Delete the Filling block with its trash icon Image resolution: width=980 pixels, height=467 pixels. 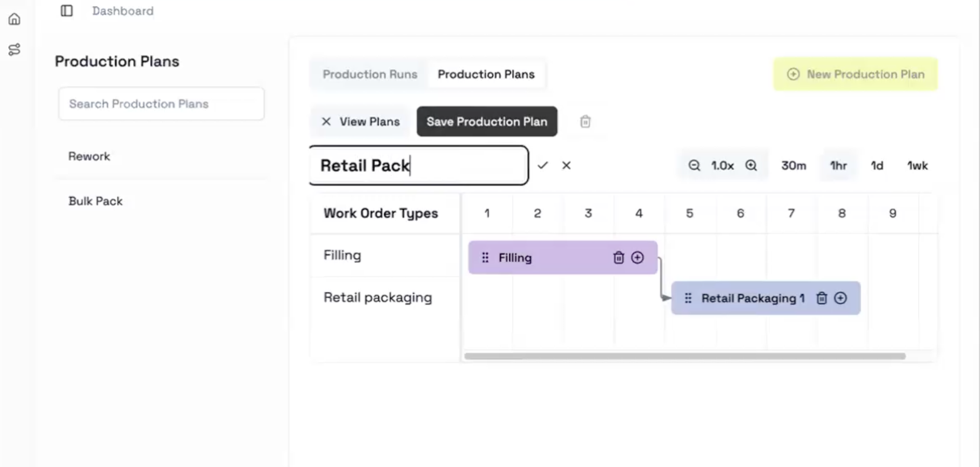coord(619,258)
